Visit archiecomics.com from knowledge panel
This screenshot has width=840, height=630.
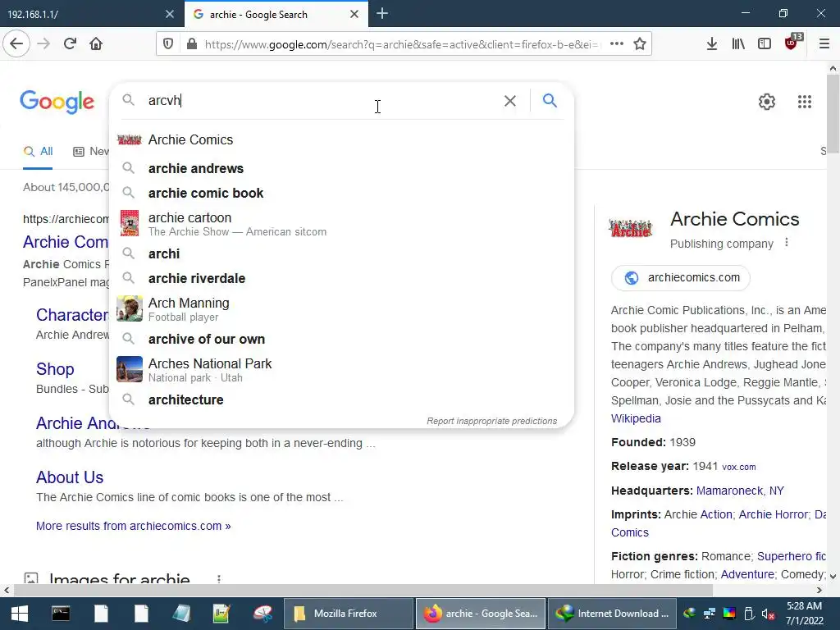pos(680,277)
